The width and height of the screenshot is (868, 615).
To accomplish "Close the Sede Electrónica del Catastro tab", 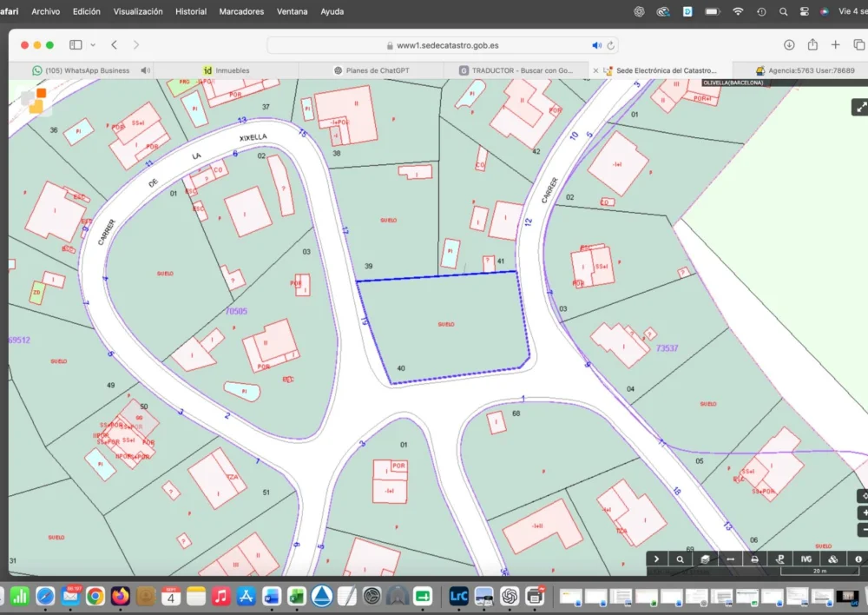I will coord(595,70).
